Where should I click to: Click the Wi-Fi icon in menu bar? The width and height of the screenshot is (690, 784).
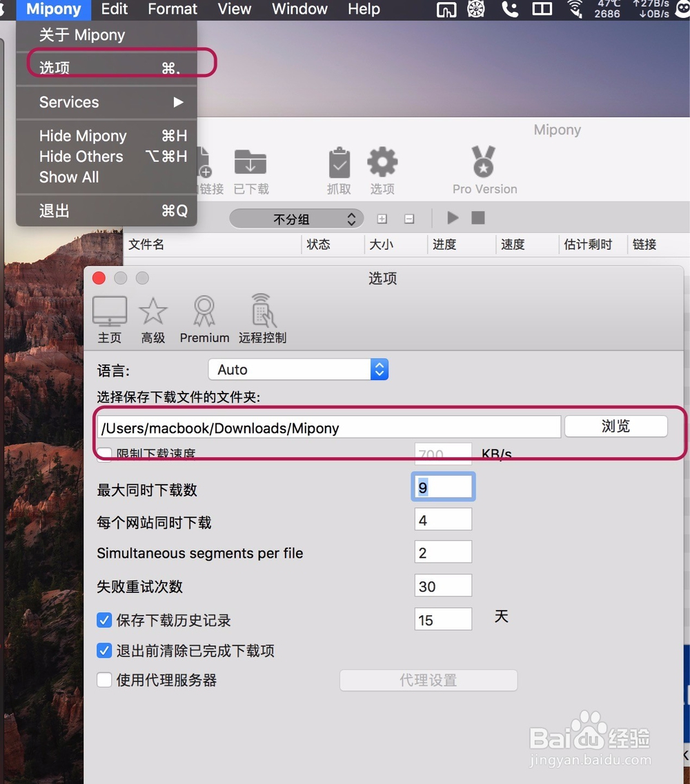(575, 9)
